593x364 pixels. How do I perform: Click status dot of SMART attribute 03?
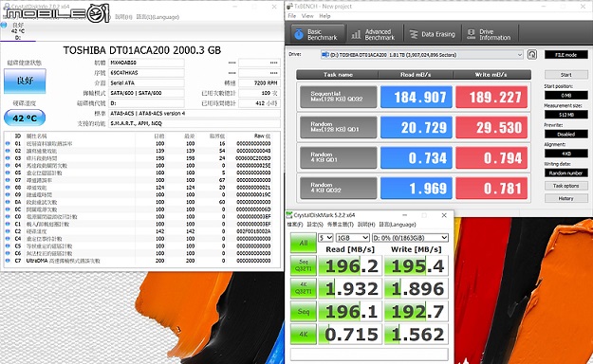[8, 158]
